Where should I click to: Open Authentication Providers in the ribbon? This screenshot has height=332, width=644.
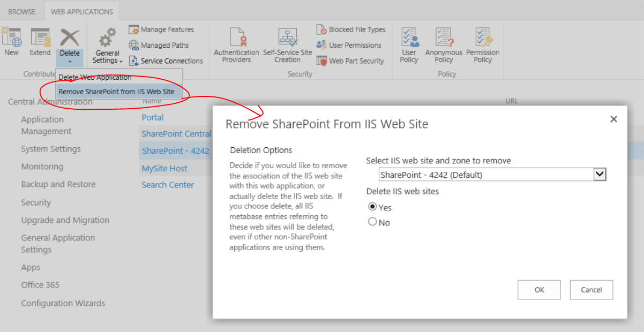click(x=236, y=38)
